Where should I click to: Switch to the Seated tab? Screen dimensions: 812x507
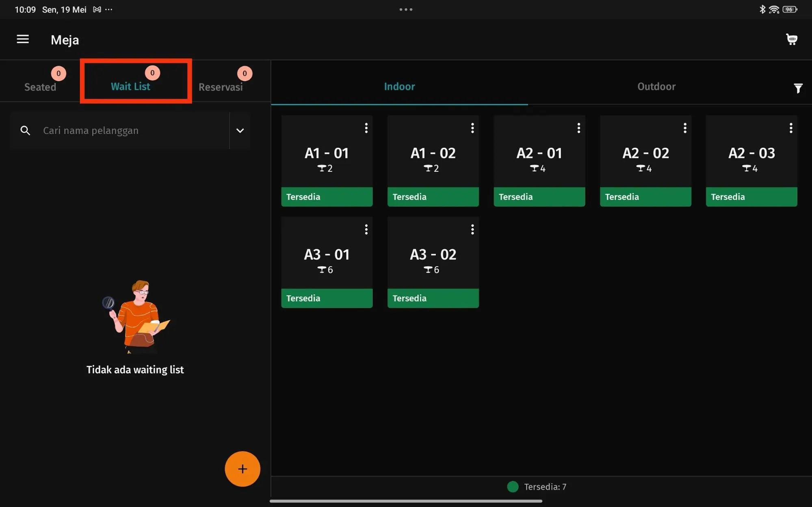pyautogui.click(x=40, y=87)
